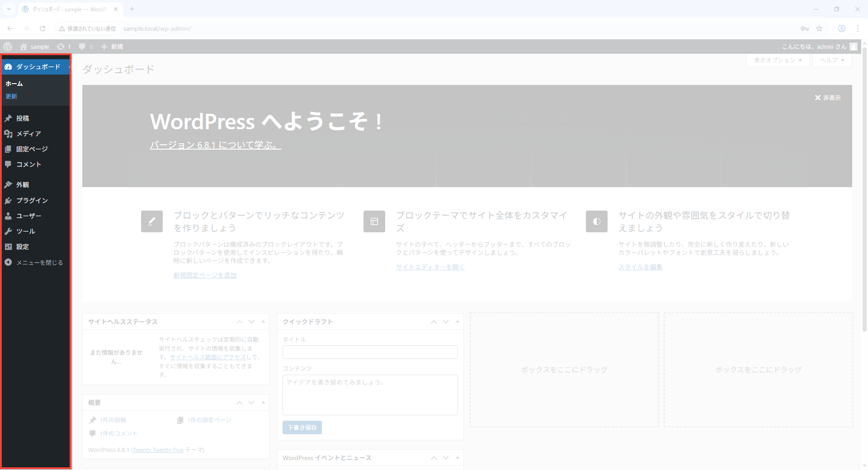This screenshot has width=868, height=470.
Task: Open the sample site home icon
Action: coord(24,47)
